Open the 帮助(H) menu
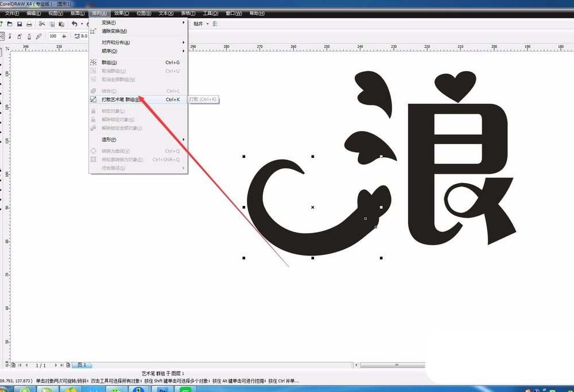The image size is (574, 392). (257, 13)
